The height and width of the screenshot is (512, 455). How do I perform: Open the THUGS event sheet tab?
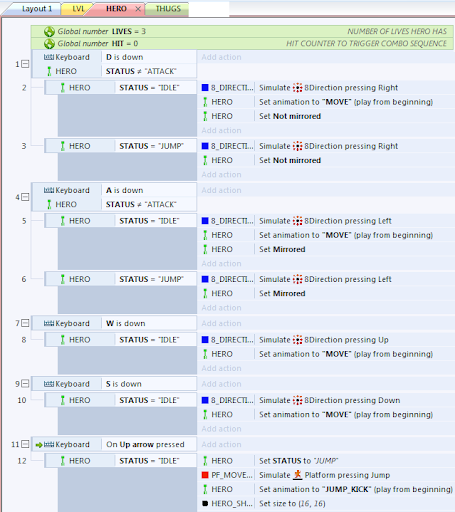[x=168, y=9]
